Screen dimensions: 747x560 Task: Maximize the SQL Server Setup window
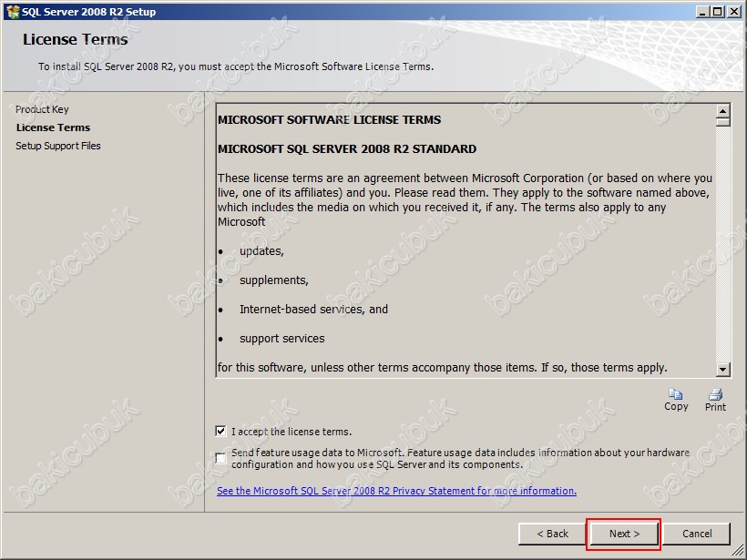[718, 12]
